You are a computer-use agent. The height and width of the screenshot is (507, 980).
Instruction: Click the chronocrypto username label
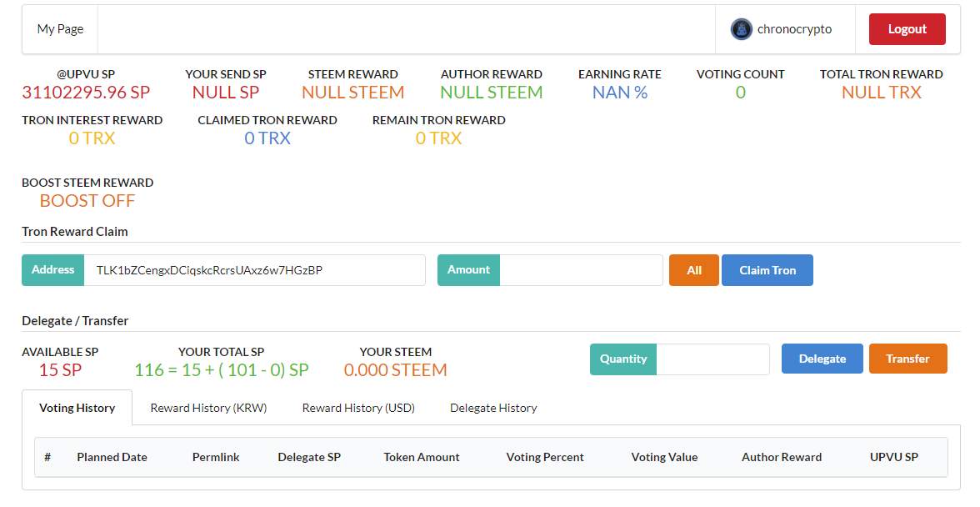click(x=794, y=29)
